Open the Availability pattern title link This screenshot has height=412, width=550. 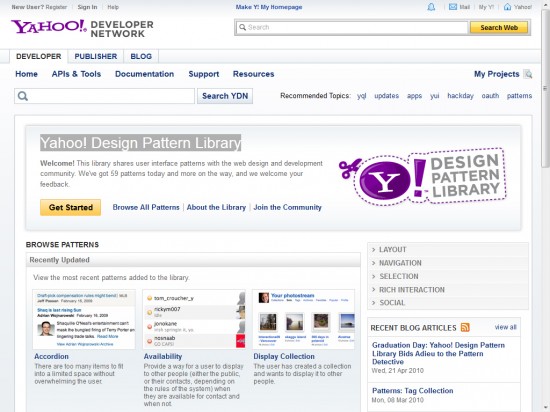click(x=163, y=356)
